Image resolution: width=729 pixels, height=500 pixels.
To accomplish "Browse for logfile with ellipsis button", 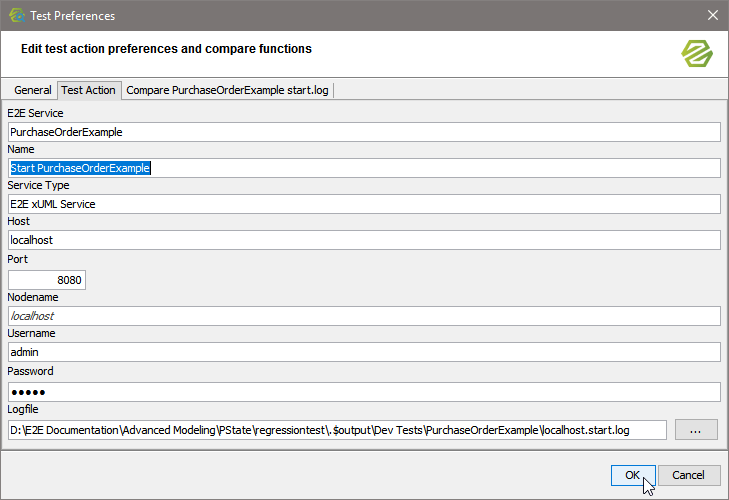I will click(x=696, y=430).
